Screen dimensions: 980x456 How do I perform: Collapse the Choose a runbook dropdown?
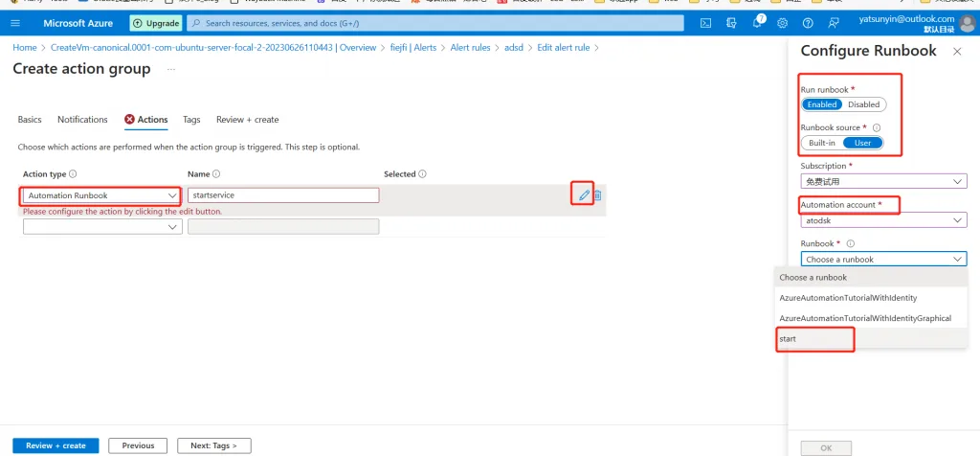[x=883, y=259]
